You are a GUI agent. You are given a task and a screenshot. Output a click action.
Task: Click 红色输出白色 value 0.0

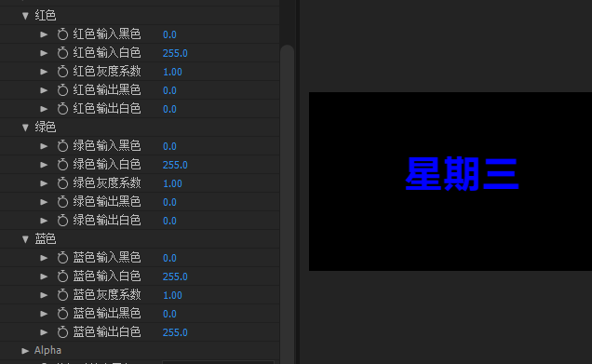coord(169,109)
